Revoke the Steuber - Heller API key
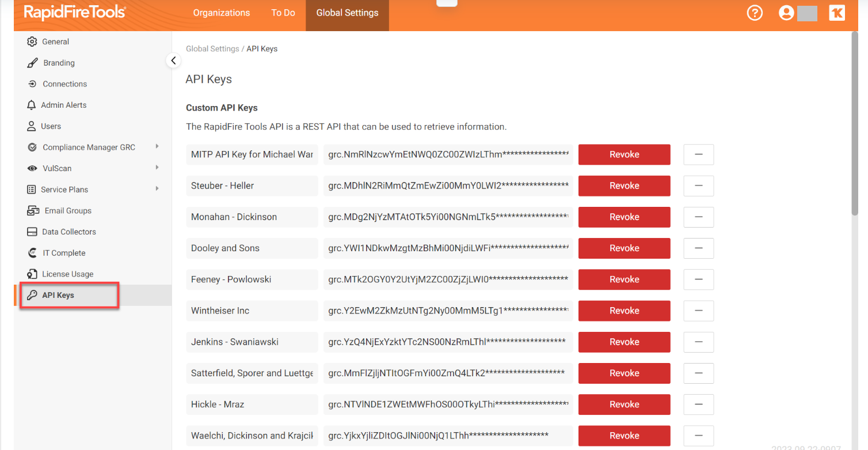 click(624, 186)
